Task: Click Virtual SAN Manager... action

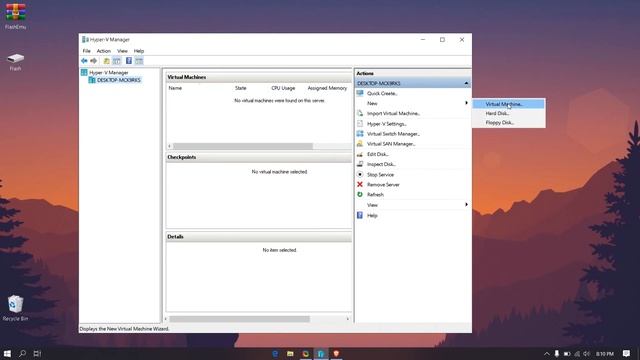Action: [x=391, y=144]
